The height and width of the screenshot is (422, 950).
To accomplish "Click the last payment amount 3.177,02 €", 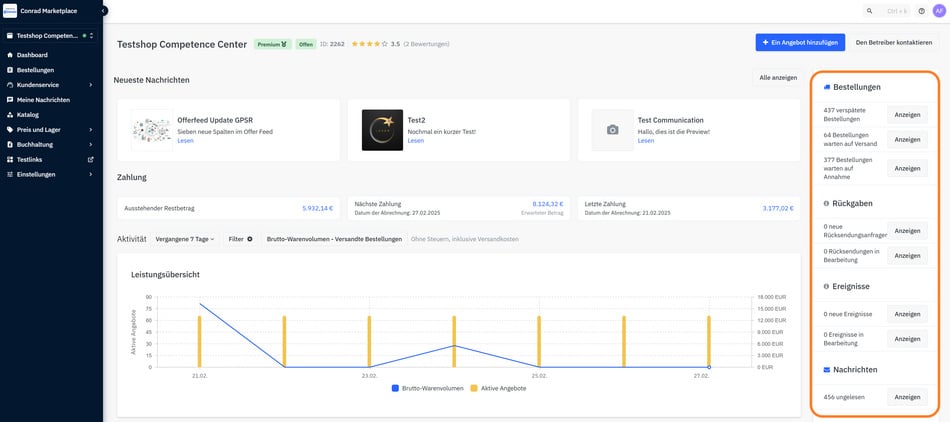I will tap(778, 208).
